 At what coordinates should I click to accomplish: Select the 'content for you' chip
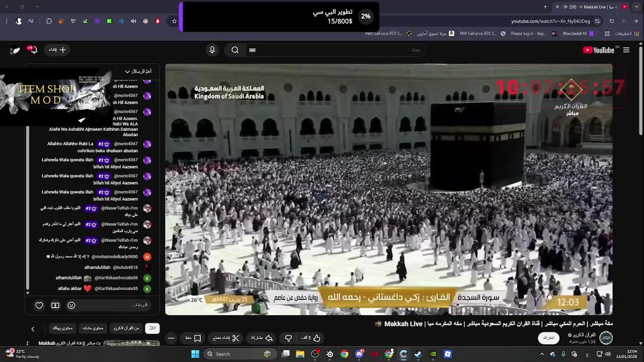tap(63, 328)
